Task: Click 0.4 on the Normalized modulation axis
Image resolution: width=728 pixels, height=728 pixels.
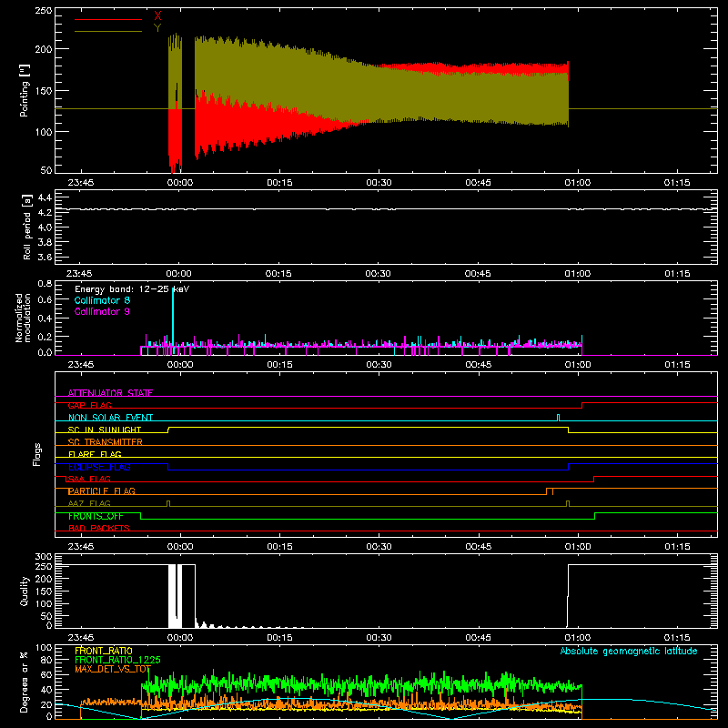Action: [45, 318]
